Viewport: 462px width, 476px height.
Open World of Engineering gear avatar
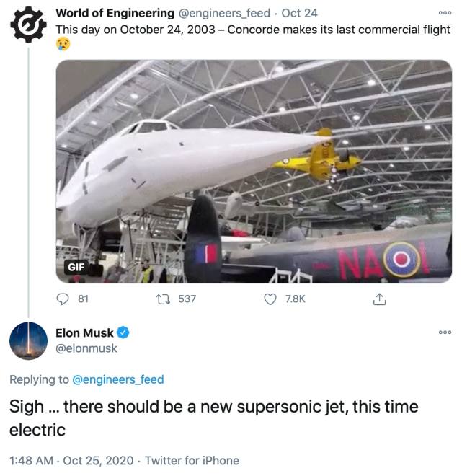click(x=28, y=25)
